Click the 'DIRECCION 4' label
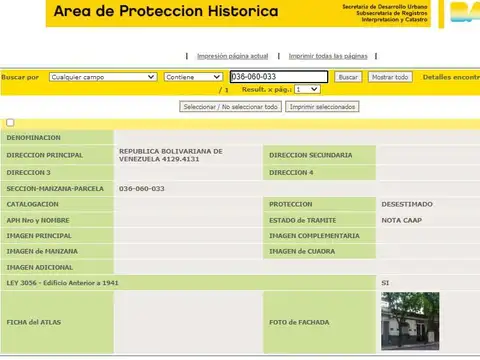The image size is (480, 360). pyautogui.click(x=291, y=172)
